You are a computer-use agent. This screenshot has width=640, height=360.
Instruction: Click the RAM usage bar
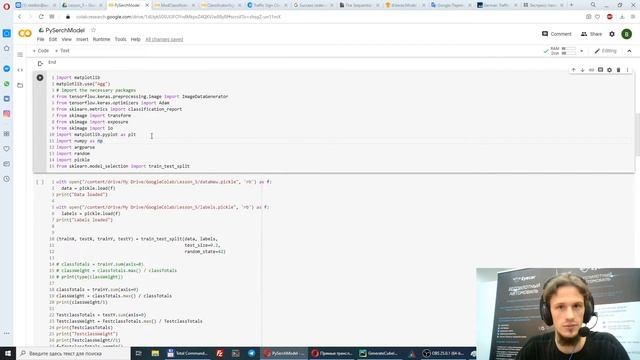click(x=569, y=49)
